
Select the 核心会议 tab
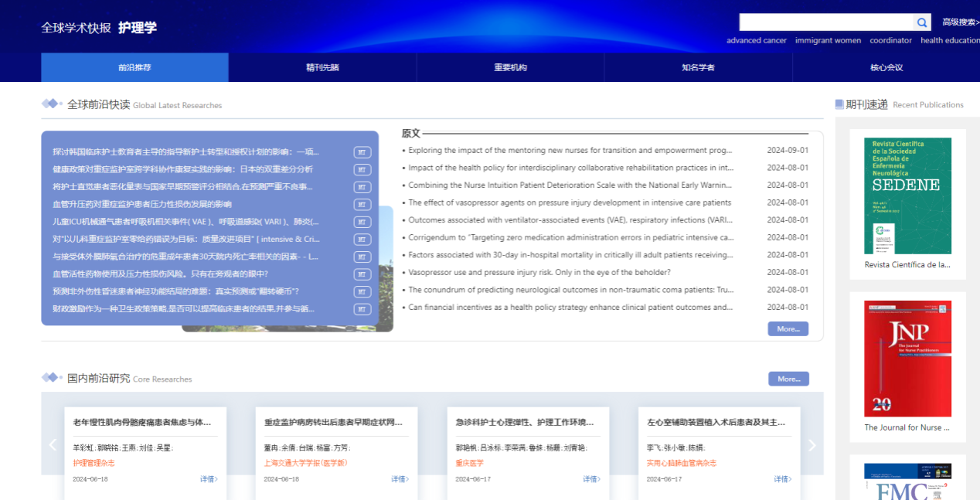click(886, 67)
